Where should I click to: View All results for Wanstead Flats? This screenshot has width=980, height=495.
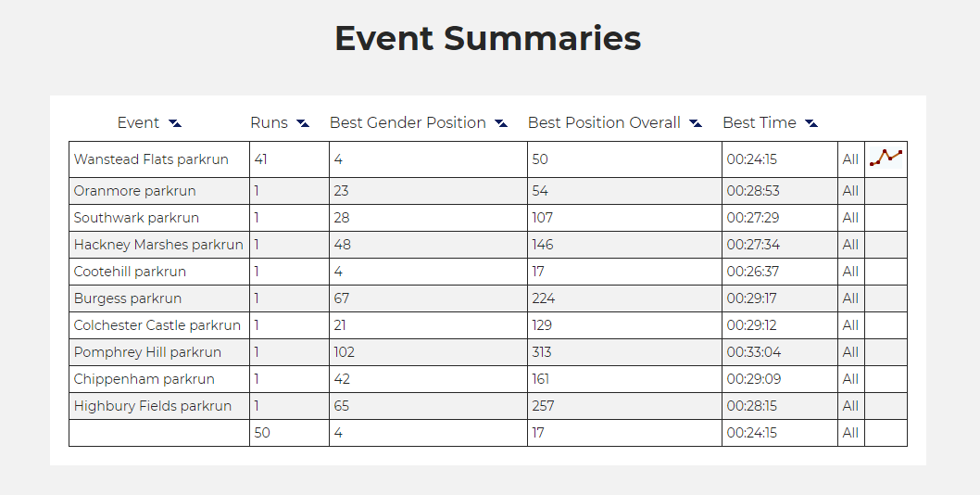pyautogui.click(x=850, y=159)
